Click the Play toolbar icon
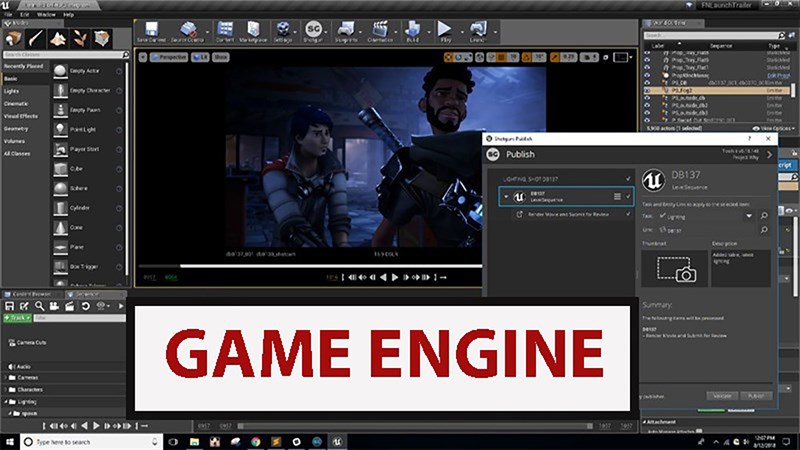 click(445, 29)
